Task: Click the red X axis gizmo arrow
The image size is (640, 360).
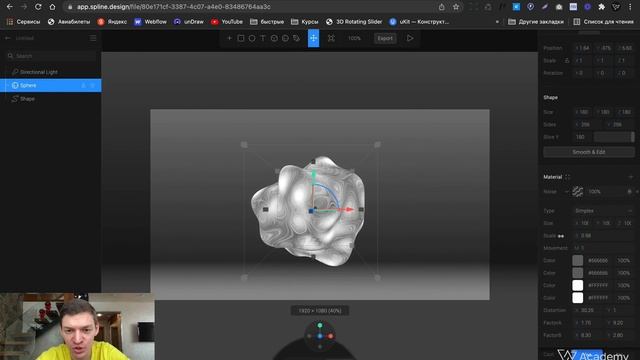Action: tap(349, 209)
